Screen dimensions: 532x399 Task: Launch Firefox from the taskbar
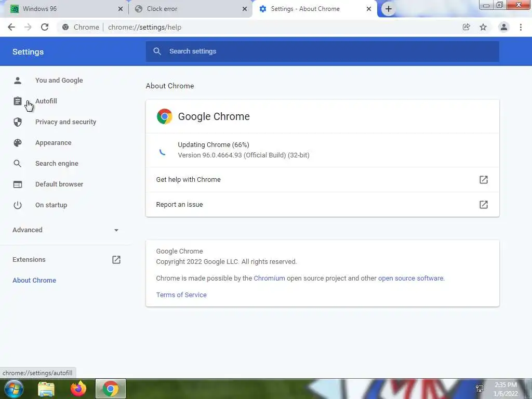coord(78,389)
